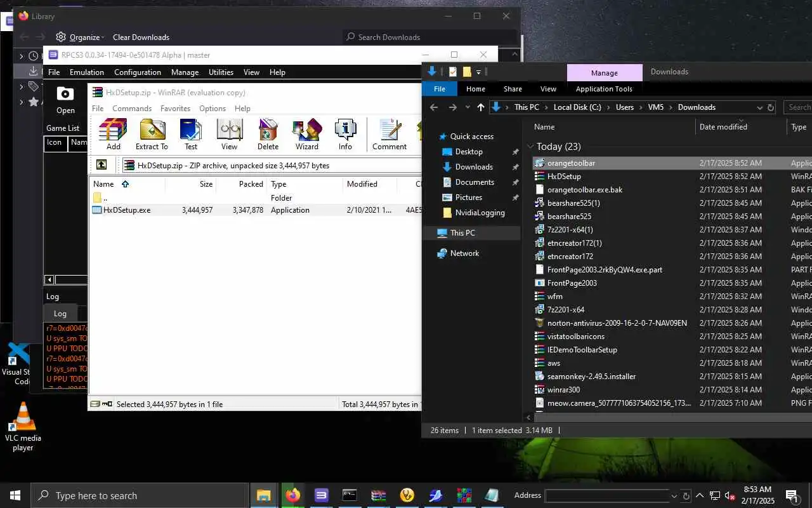This screenshot has width=812, height=508.
Task: Select Documents in Explorer navigation pane
Action: click(475, 182)
